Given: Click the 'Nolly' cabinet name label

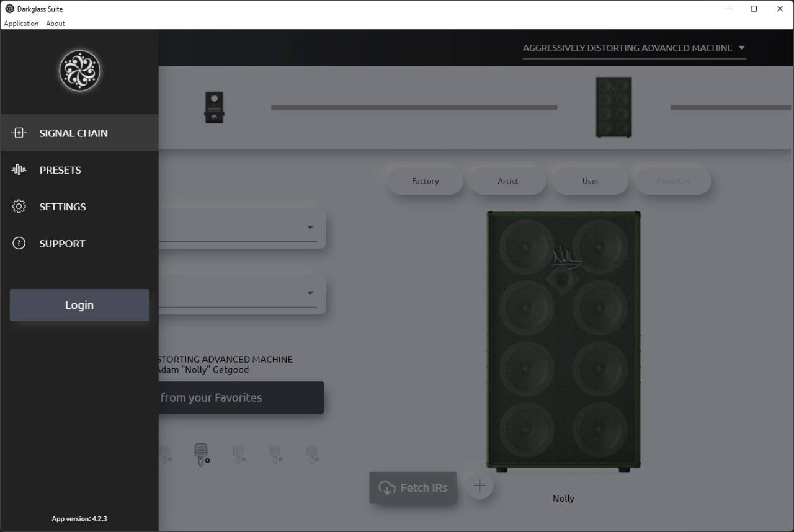Looking at the screenshot, I should pyautogui.click(x=563, y=499).
